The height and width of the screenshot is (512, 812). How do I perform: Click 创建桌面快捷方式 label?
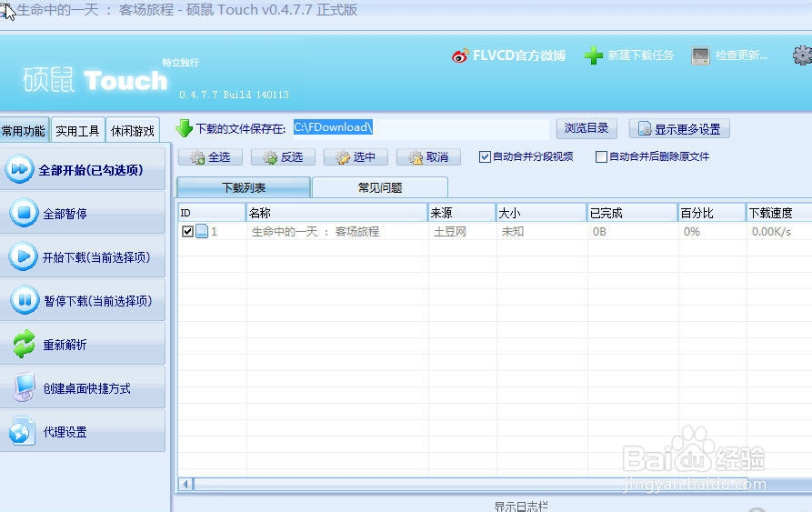click(x=86, y=387)
